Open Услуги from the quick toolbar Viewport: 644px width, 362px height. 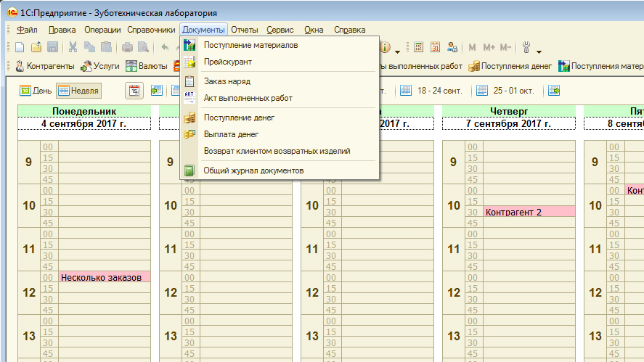[100, 67]
